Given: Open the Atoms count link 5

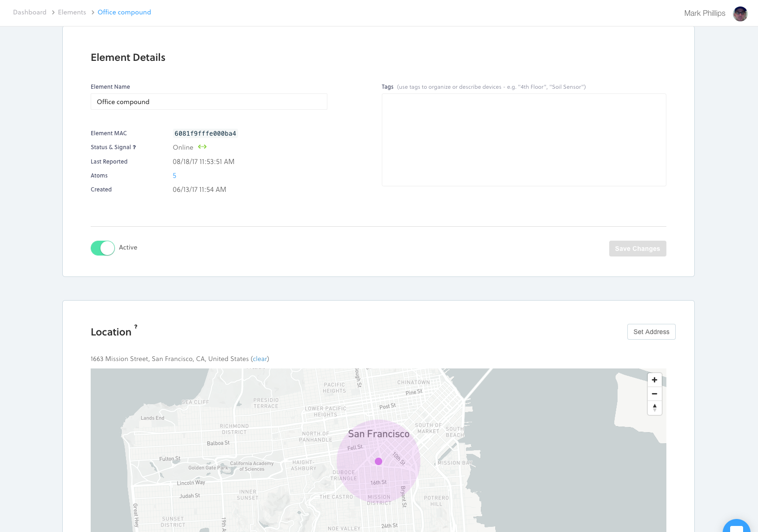Looking at the screenshot, I should (x=174, y=176).
